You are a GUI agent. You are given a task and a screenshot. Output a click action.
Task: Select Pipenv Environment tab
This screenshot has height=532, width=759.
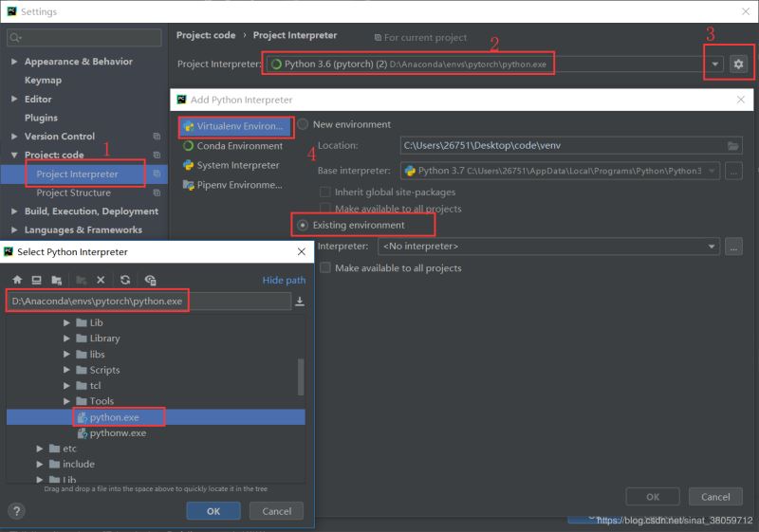click(x=232, y=185)
